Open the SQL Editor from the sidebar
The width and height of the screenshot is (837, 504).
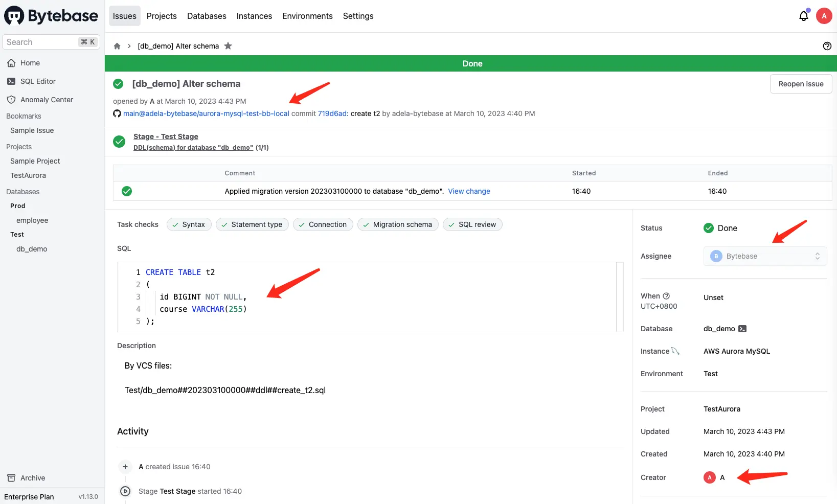click(x=37, y=81)
